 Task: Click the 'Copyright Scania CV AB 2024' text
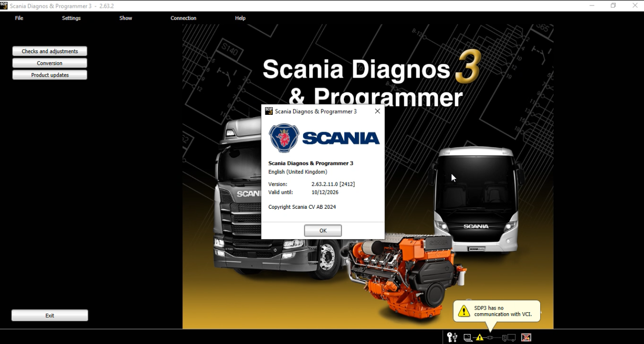point(302,207)
